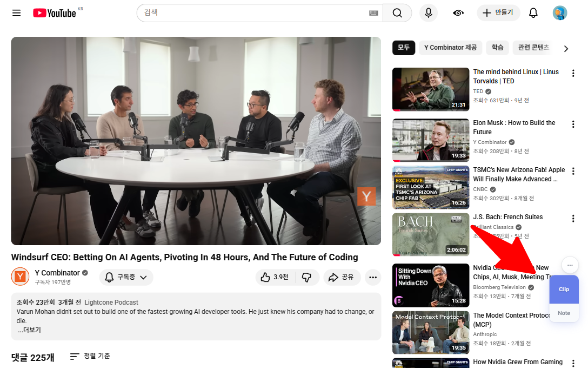Click the Y Combinator watermark on the video player

(367, 196)
